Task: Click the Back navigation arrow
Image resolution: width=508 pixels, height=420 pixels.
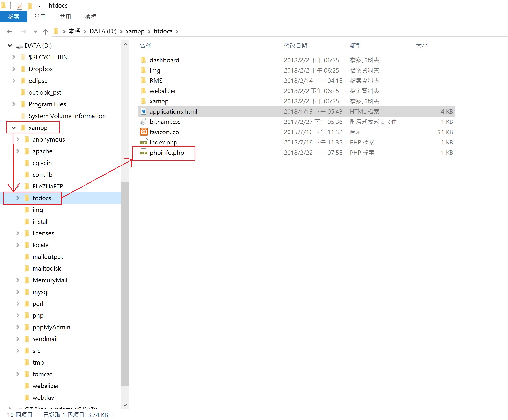Action: pyautogui.click(x=10, y=32)
